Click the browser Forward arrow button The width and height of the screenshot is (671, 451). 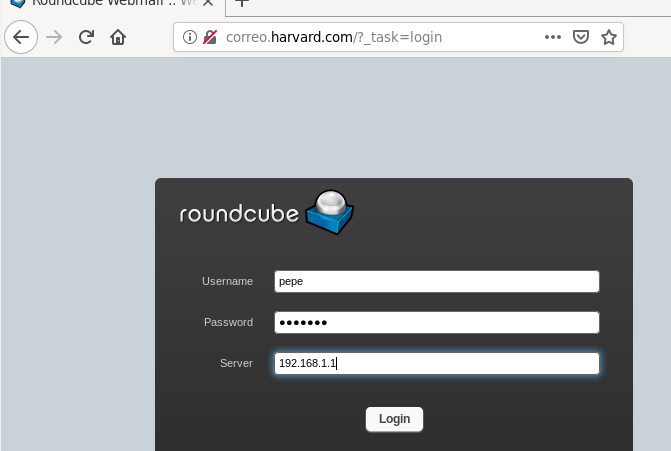[54, 38]
